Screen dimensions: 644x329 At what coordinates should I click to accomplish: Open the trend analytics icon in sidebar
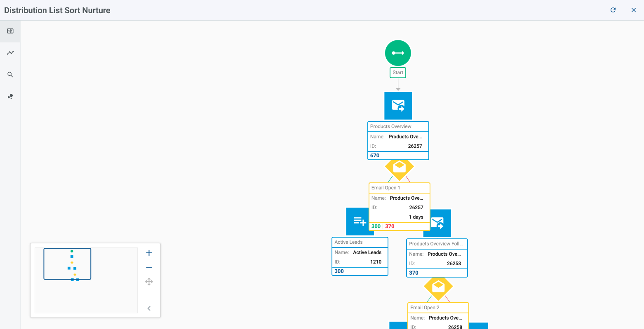[10, 52]
